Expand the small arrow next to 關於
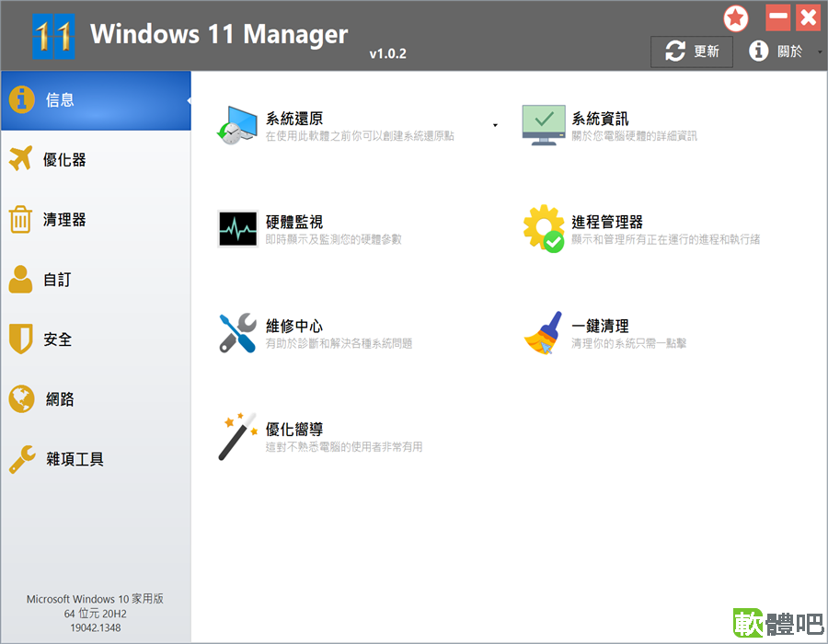Viewport: 828px width, 644px height. coord(820,52)
